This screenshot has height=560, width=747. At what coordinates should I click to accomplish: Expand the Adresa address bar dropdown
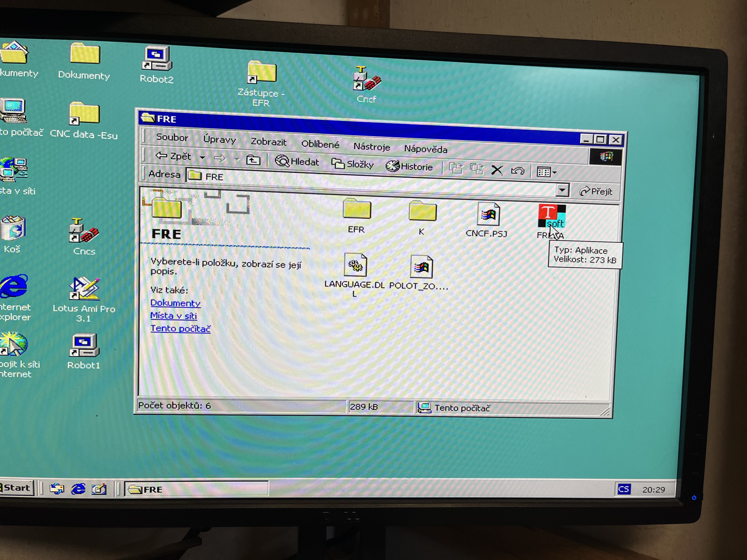coord(562,190)
